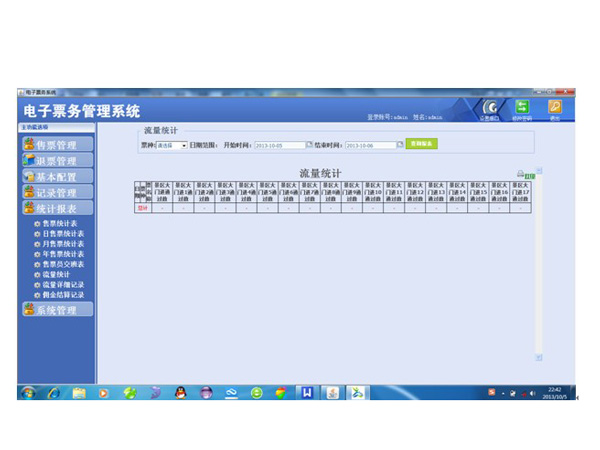Image resolution: width=600 pixels, height=450 pixels.
Task: Click gear icon beside 售票统计表
Action: pos(37,224)
